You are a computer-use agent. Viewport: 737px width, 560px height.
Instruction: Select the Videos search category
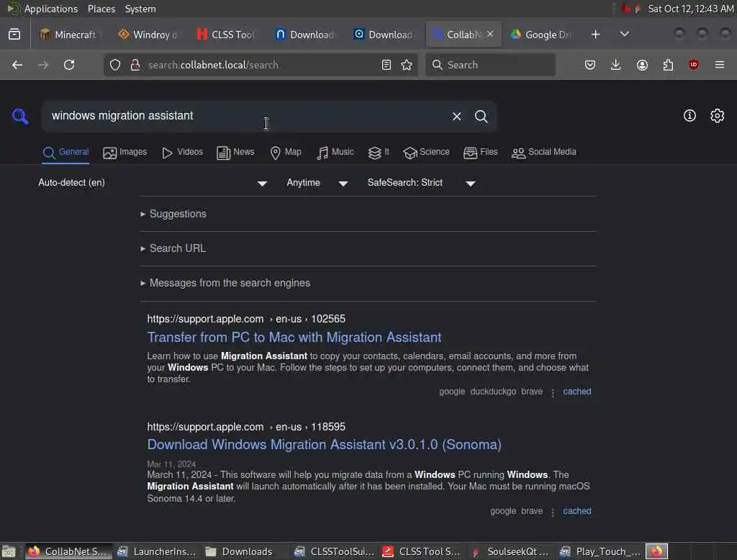pyautogui.click(x=182, y=153)
